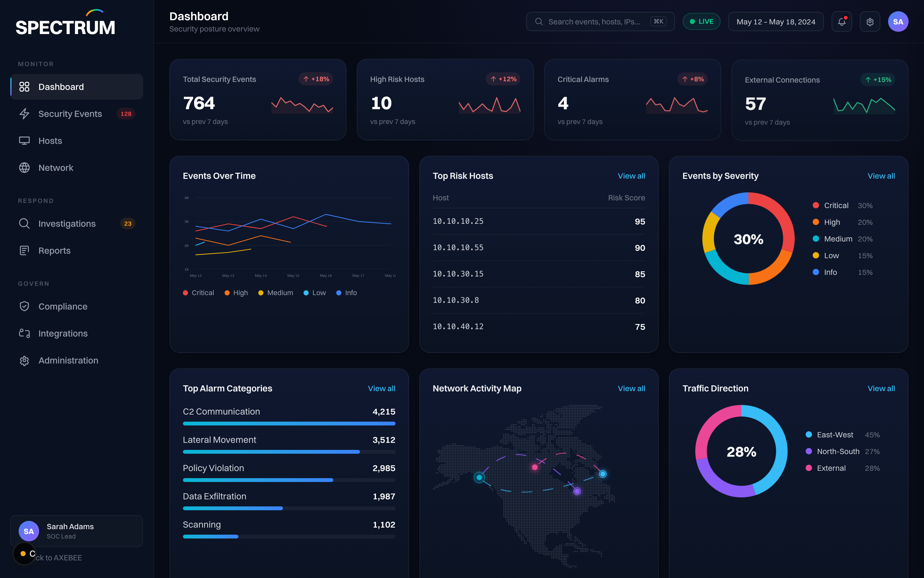
Task: Open the Critical Alarms card
Action: [632, 100]
